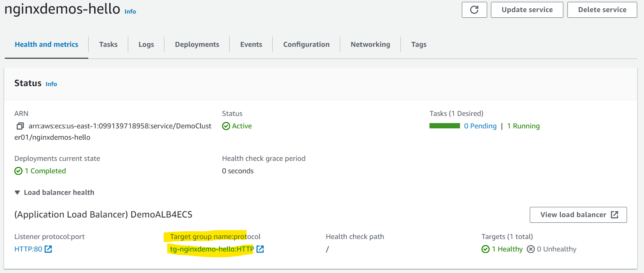Screen dimensions: 644x273
Task: Switch to the Networking tab
Action: pos(370,45)
